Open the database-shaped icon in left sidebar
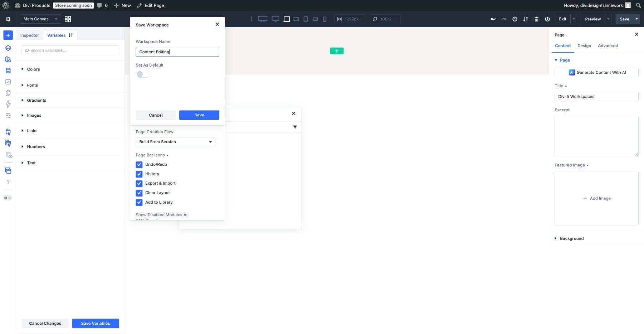 8,71
